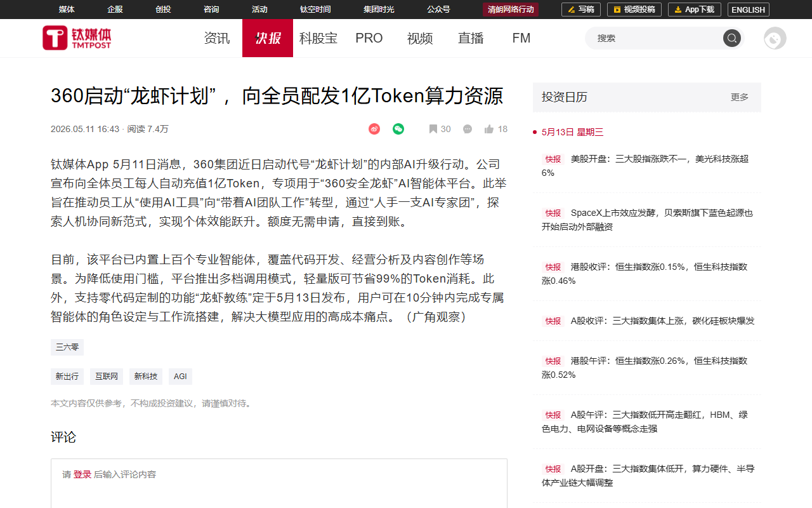Click the article title 360启动“龙虾计划”

(x=277, y=96)
